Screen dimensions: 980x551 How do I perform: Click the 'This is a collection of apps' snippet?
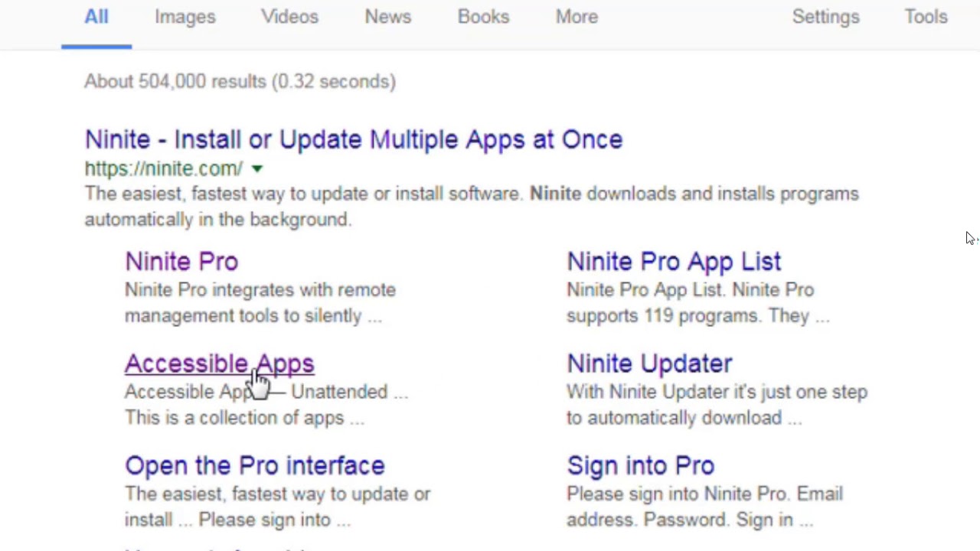(245, 418)
